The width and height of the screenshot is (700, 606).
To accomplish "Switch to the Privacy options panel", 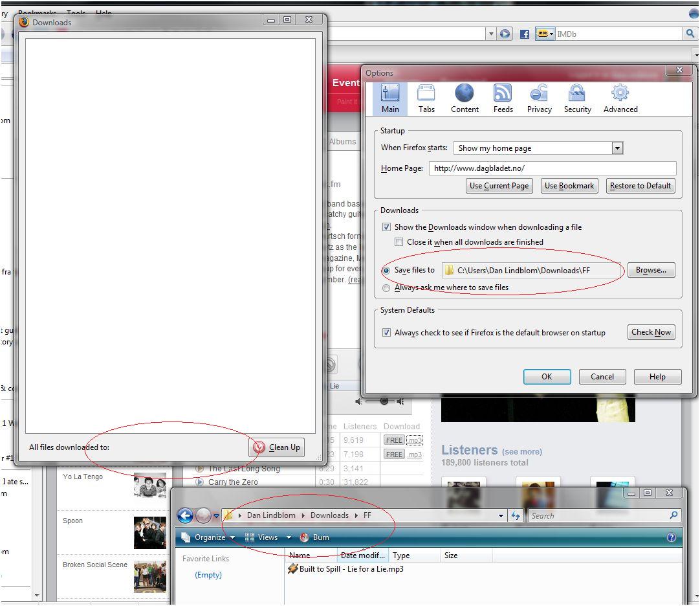I will pos(540,99).
